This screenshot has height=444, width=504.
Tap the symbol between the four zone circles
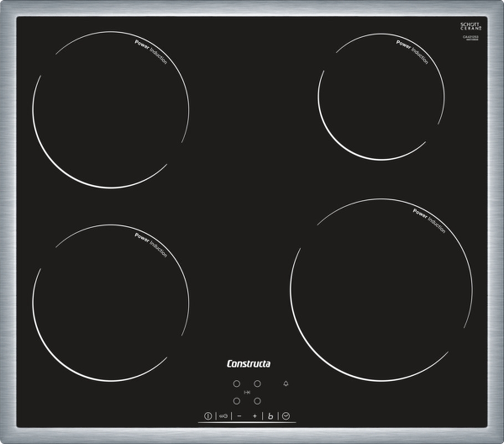tap(247, 392)
